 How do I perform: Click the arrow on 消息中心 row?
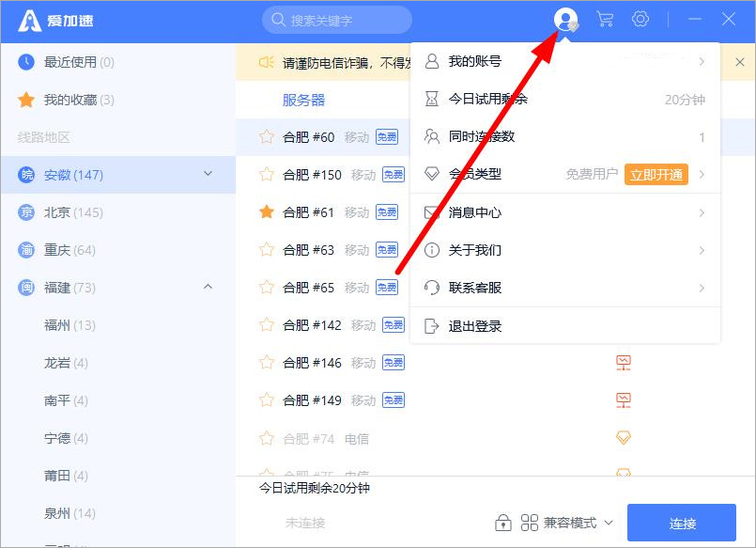(702, 212)
